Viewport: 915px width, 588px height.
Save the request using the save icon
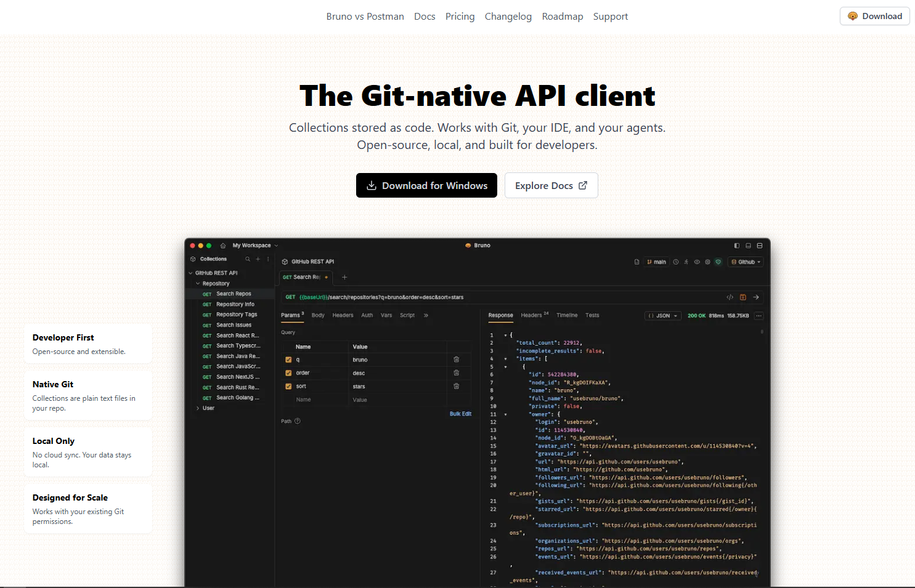pyautogui.click(x=743, y=297)
